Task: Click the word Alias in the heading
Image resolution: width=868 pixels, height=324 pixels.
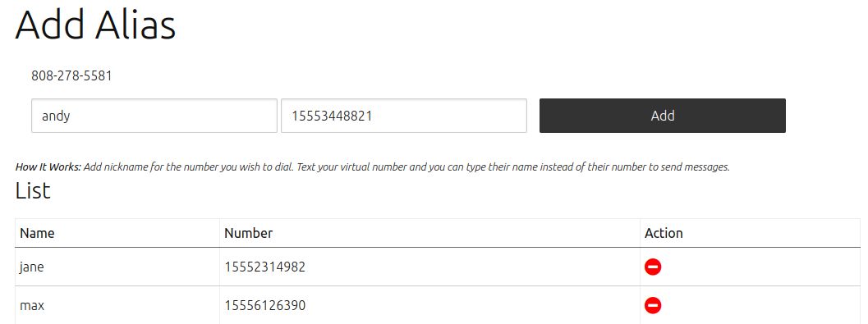Action: click(135, 25)
